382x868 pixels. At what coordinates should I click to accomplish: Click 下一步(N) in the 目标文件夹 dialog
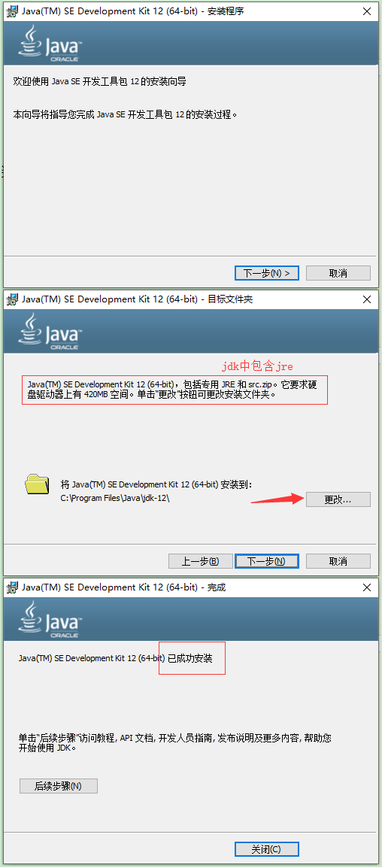[x=267, y=561]
